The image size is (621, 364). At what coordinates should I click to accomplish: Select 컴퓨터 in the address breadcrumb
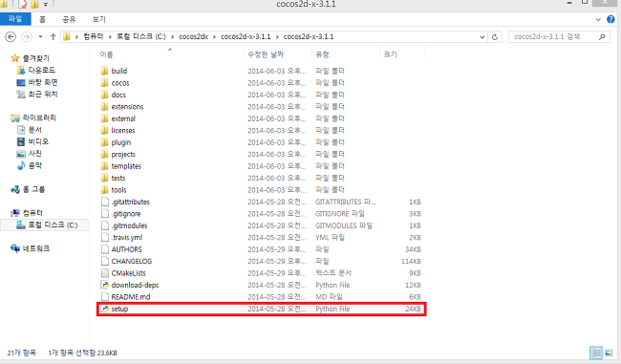(93, 36)
